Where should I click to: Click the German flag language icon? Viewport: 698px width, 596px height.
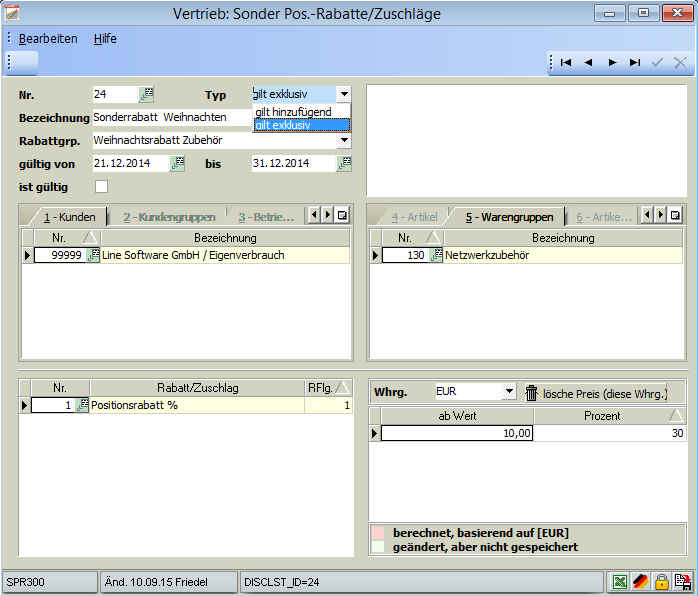(x=641, y=582)
